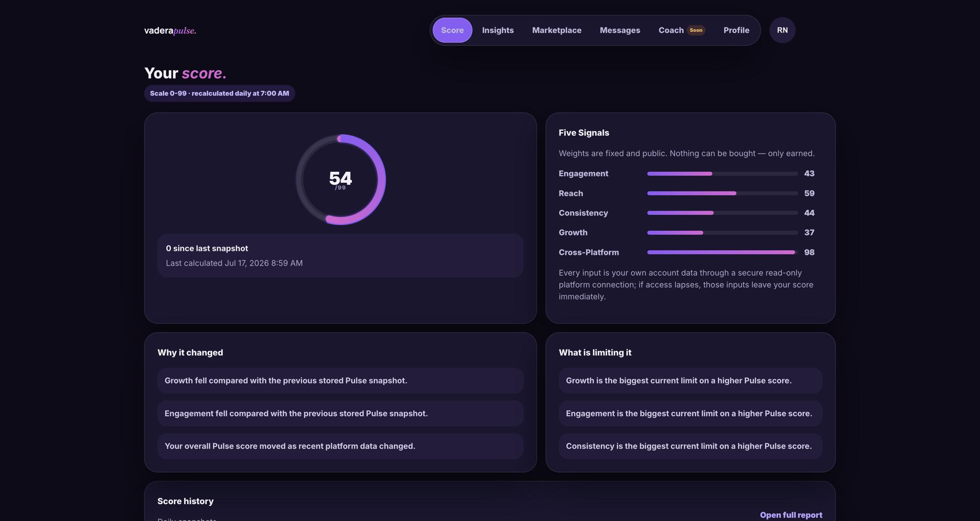Select 'Engagement is the biggest current limit' row

(690, 414)
